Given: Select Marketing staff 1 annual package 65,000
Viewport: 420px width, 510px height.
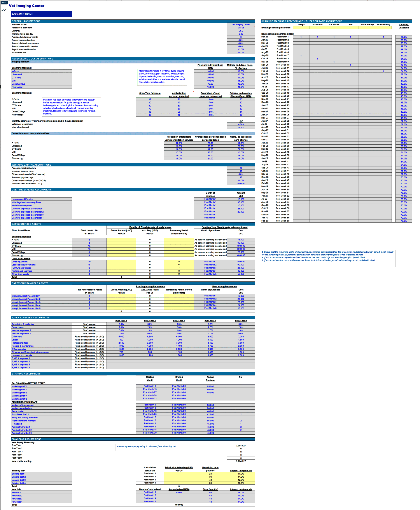Looking at the screenshot, I should [210, 386].
